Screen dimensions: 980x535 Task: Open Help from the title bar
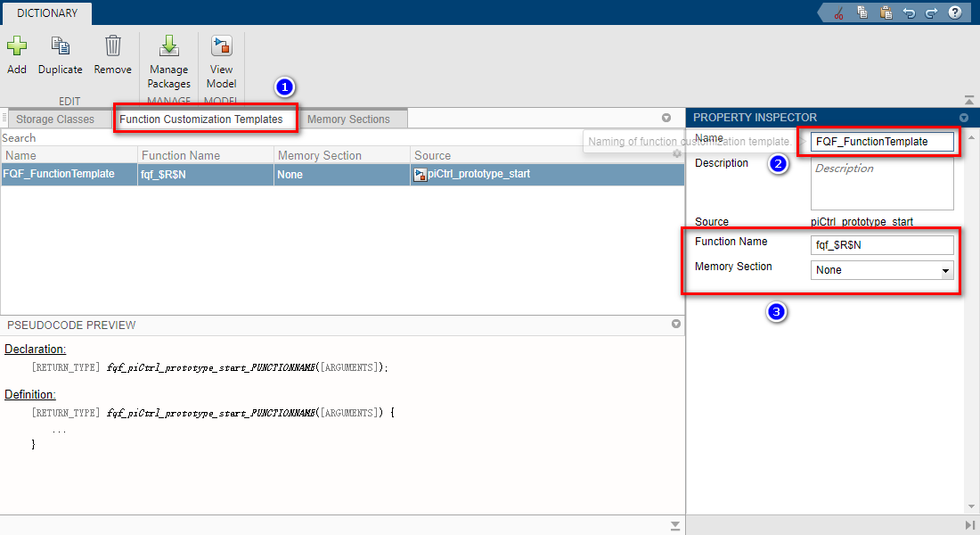click(x=954, y=12)
